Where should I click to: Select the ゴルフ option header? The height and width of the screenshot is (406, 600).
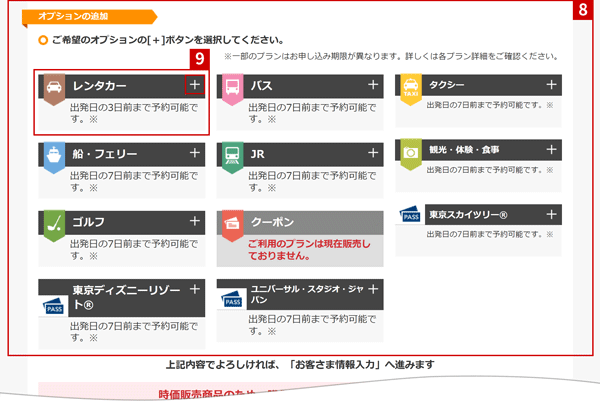pyautogui.click(x=120, y=221)
